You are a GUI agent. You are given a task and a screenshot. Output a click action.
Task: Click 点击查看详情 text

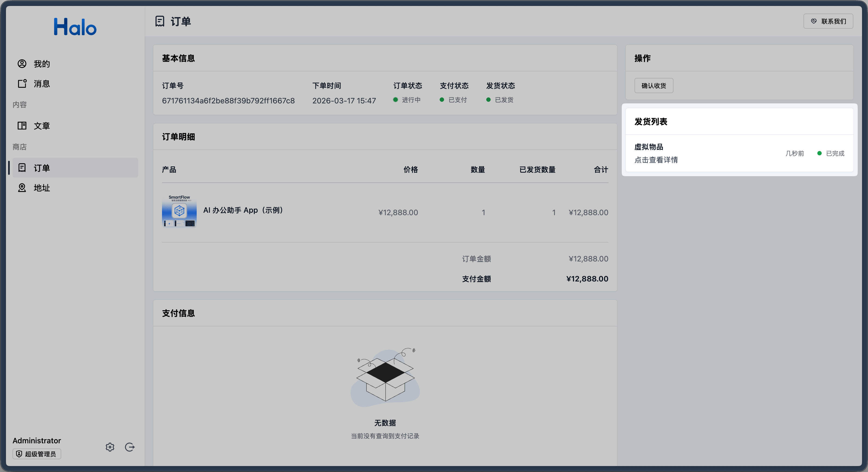(x=656, y=160)
